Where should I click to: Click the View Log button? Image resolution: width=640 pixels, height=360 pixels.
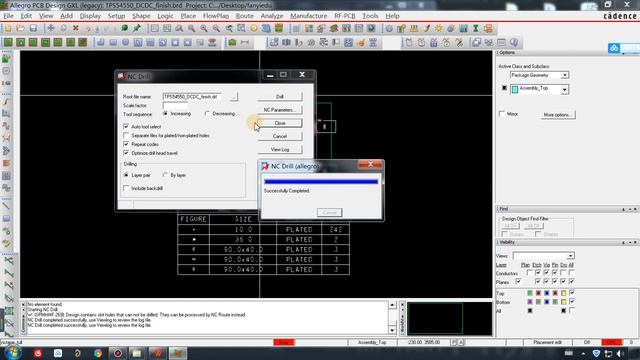[280, 149]
